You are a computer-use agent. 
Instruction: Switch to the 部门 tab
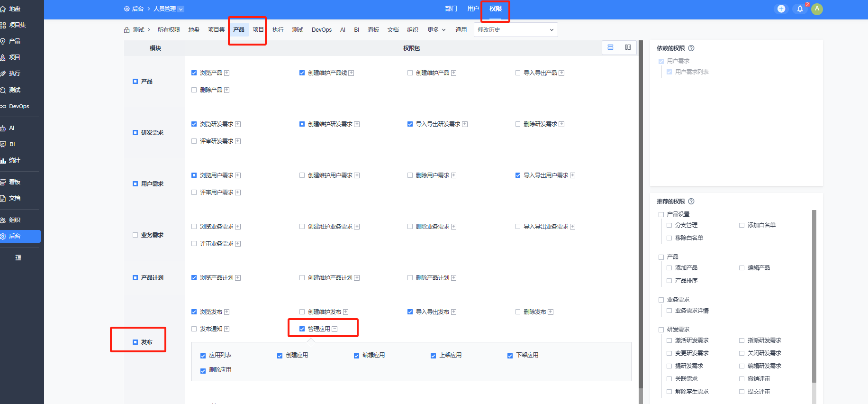pos(451,9)
